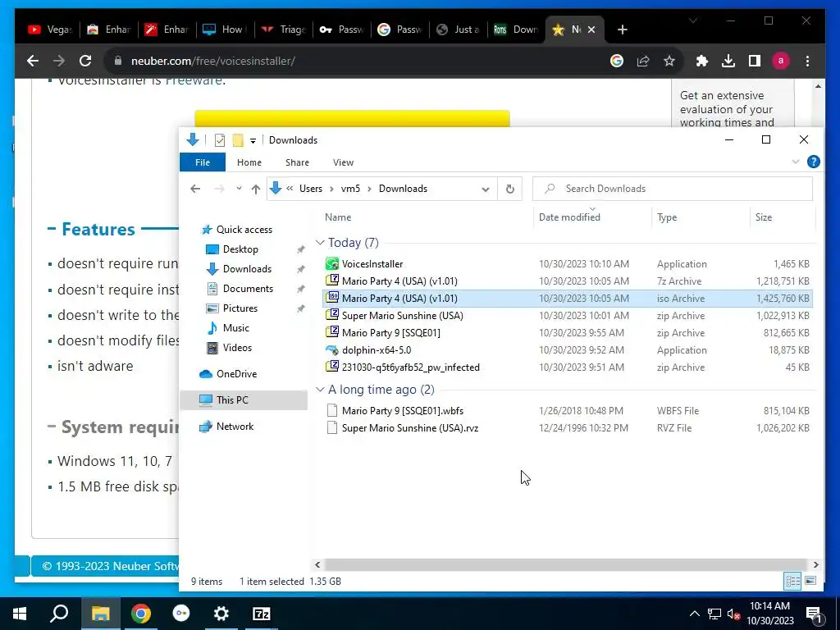Sort by Date modified column header

tap(569, 217)
